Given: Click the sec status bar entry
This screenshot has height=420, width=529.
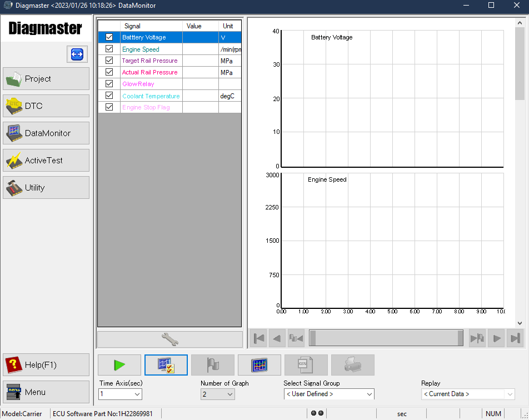Looking at the screenshot, I should tap(402, 414).
